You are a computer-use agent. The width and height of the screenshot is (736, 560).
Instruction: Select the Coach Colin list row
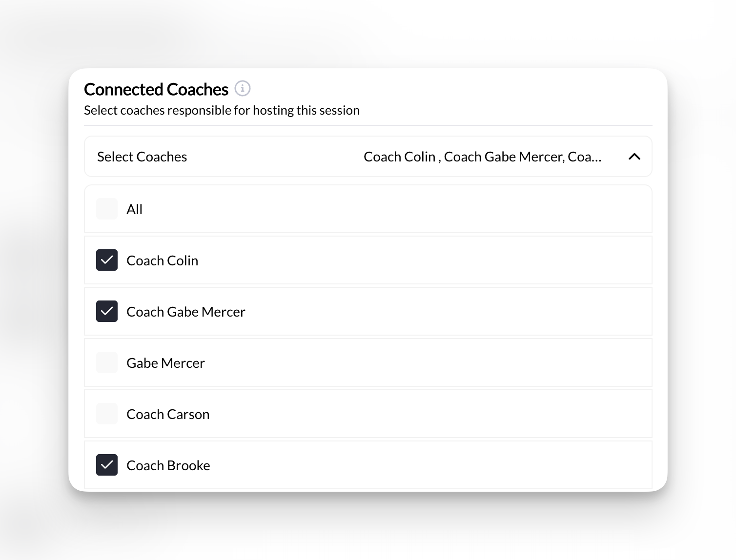[342, 260]
